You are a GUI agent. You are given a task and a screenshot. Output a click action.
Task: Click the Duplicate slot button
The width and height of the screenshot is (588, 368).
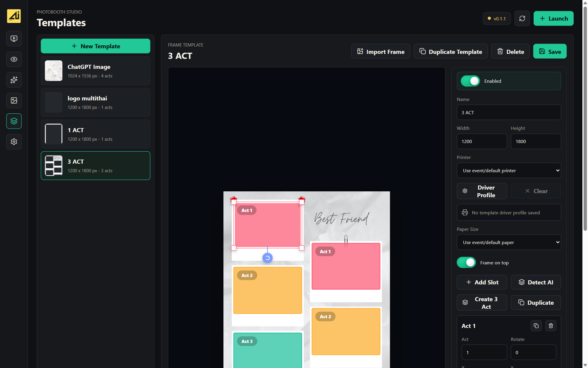pyautogui.click(x=536, y=303)
